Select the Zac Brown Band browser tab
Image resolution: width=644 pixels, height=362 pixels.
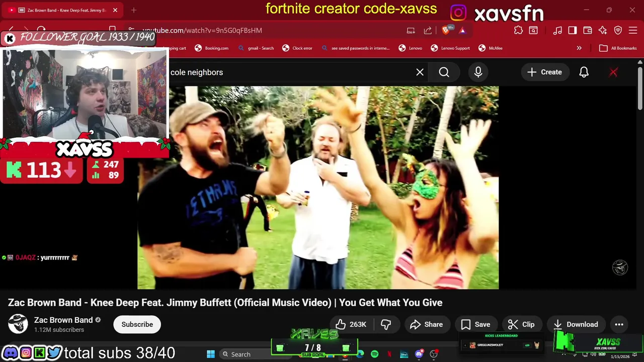click(63, 10)
